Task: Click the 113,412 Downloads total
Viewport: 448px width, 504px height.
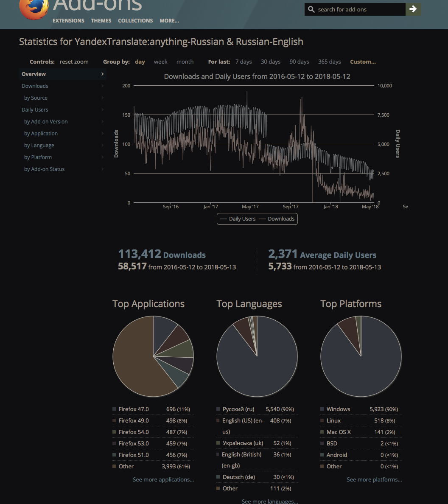Action: (162, 254)
